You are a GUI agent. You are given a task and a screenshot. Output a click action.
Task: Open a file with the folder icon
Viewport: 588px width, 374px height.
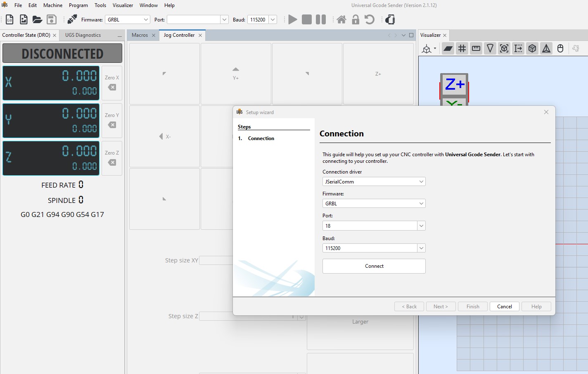pyautogui.click(x=38, y=19)
